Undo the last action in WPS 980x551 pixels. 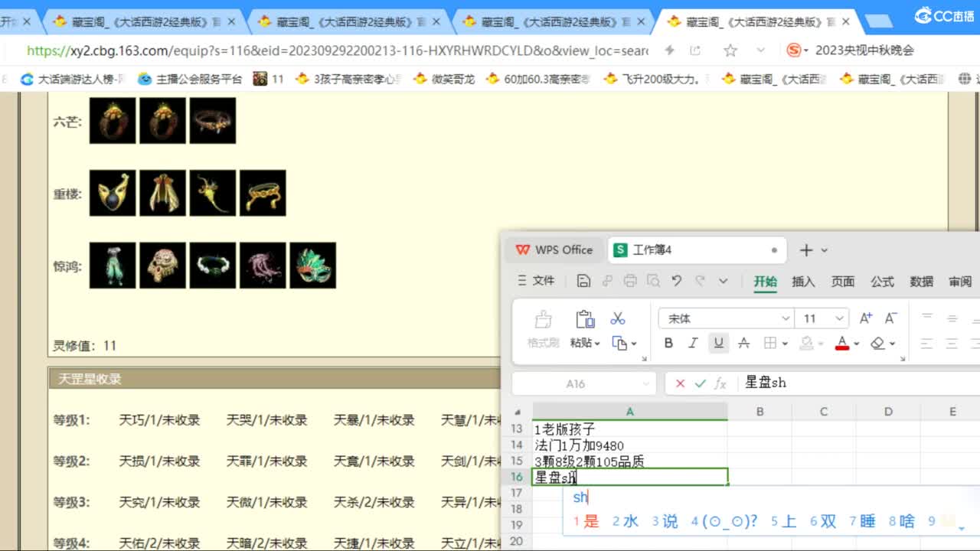(x=676, y=281)
